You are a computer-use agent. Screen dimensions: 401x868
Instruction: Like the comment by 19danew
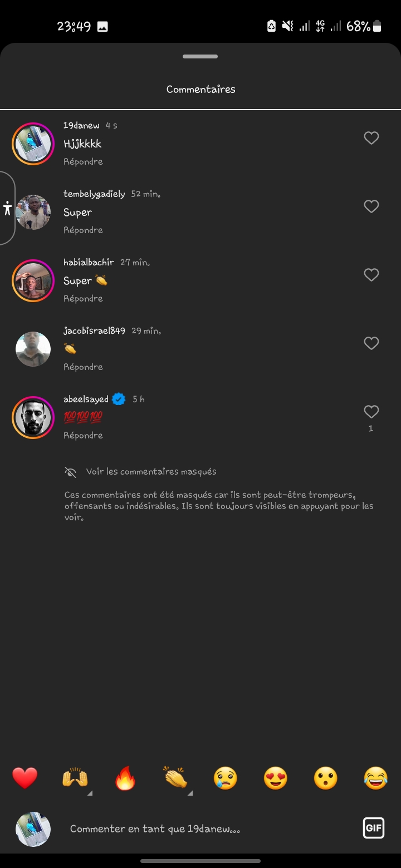click(371, 138)
